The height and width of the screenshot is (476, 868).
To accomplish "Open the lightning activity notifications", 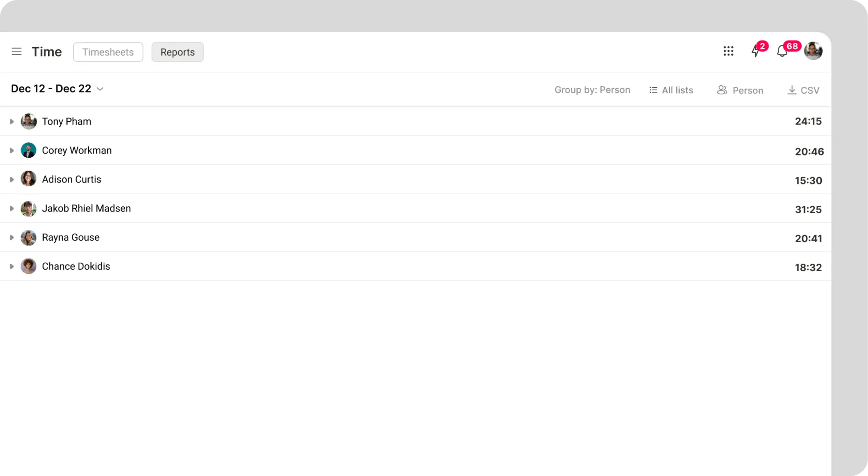I will click(x=755, y=51).
